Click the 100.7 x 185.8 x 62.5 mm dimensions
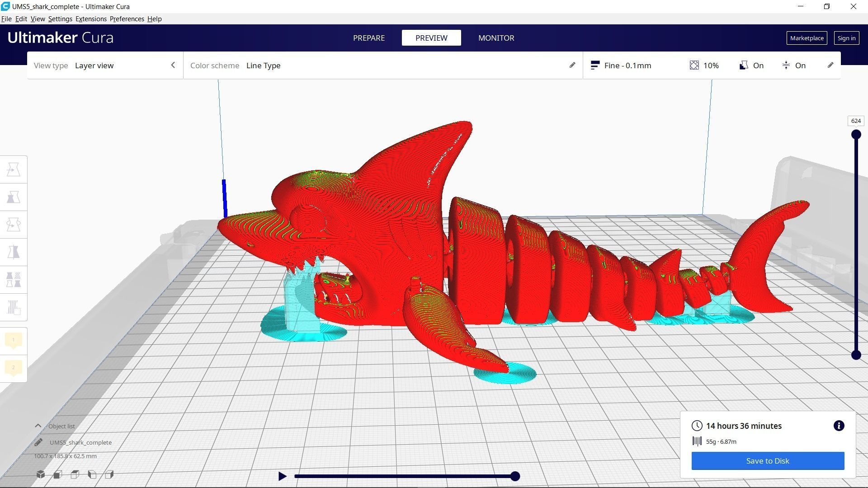Image resolution: width=868 pixels, height=488 pixels. tap(65, 456)
